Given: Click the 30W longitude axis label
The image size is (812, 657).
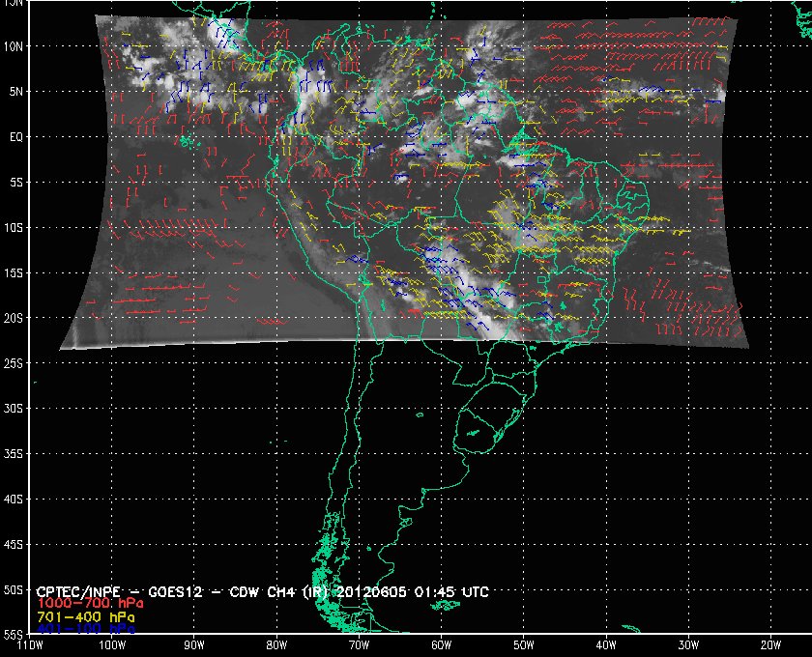Looking at the screenshot, I should click(x=687, y=645).
